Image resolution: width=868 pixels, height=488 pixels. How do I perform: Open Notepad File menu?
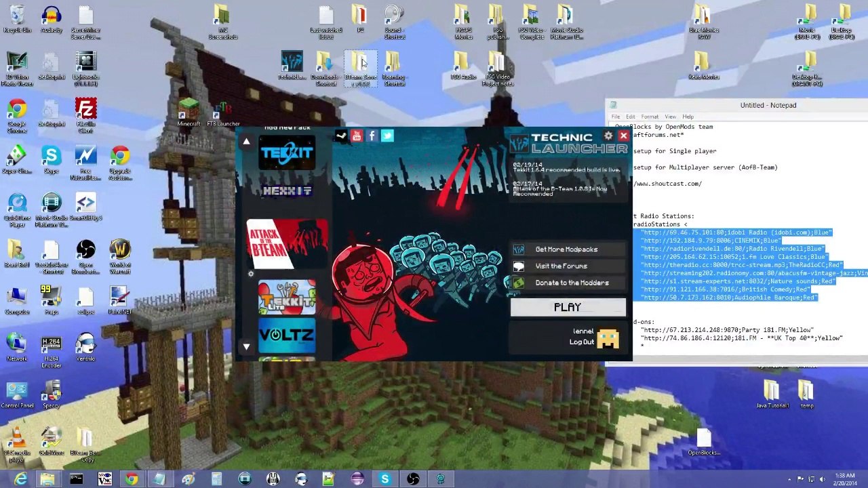[x=616, y=117]
